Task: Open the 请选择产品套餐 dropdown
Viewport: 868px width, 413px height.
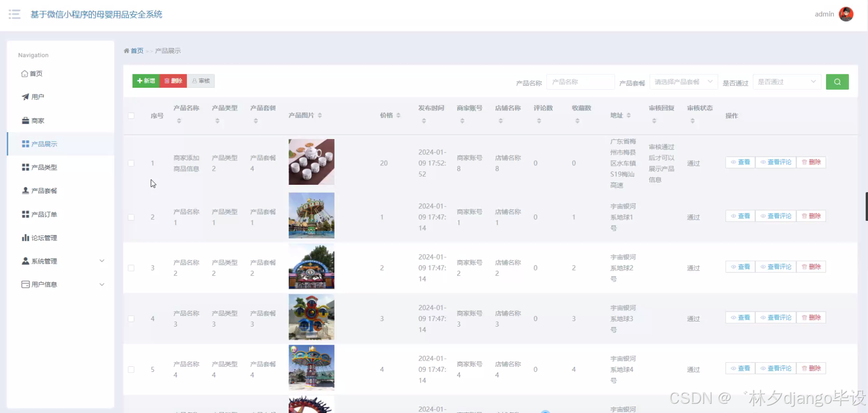Action: (x=683, y=82)
